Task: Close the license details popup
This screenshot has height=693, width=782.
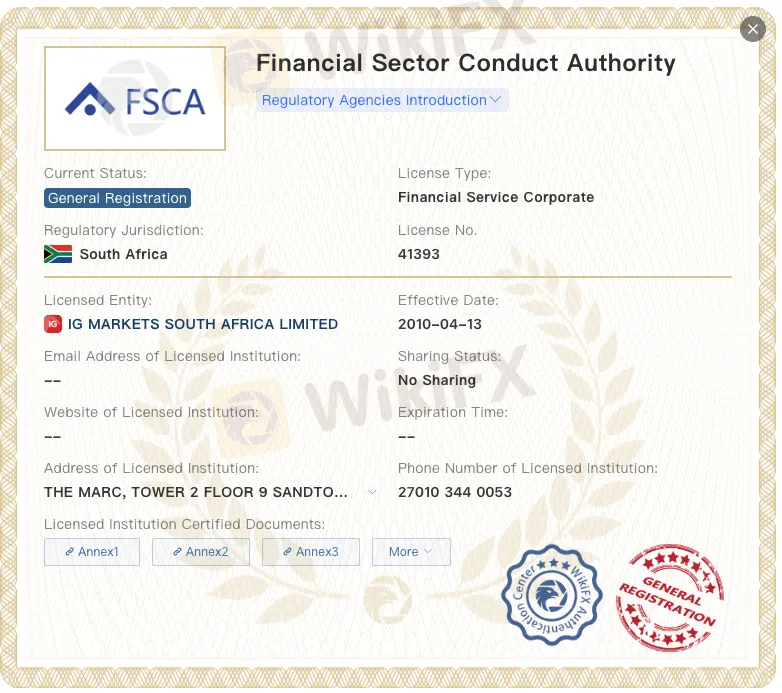Action: pyautogui.click(x=753, y=29)
